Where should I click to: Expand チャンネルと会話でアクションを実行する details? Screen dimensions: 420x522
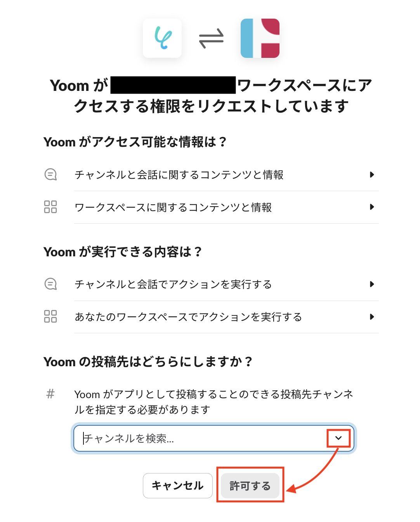pos(373,284)
